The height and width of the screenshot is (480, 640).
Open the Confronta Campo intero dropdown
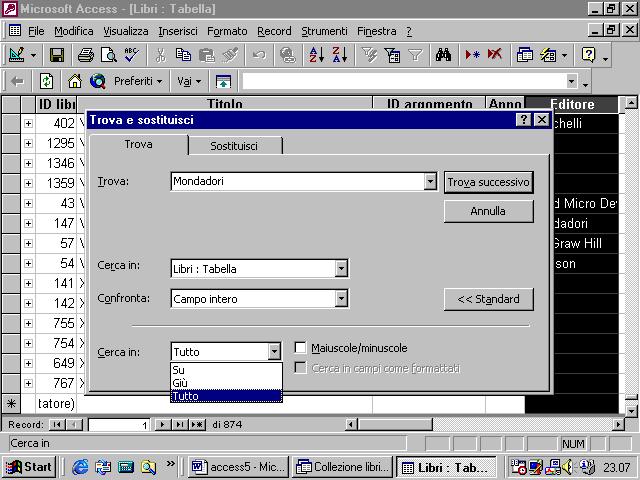[x=341, y=299]
